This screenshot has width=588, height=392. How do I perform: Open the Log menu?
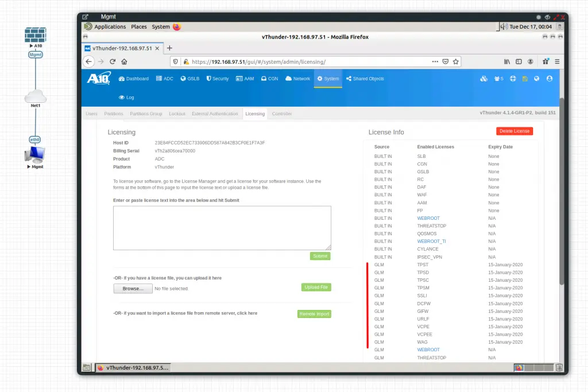click(x=126, y=98)
